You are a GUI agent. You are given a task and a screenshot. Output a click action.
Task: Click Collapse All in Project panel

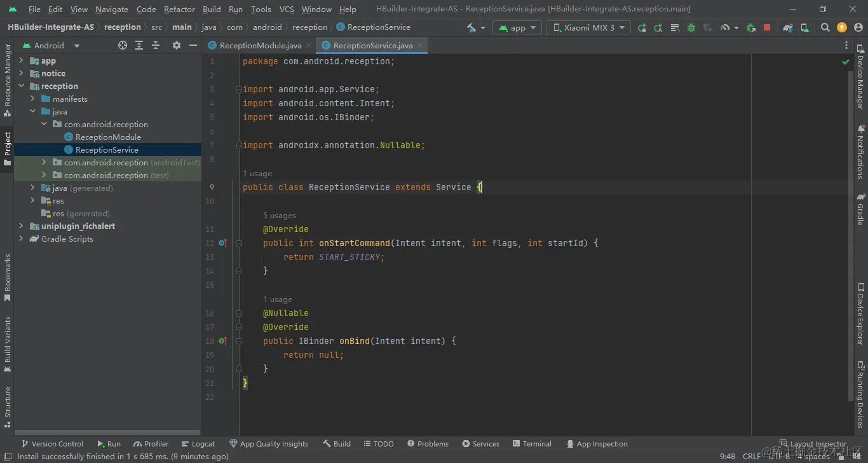pos(156,45)
